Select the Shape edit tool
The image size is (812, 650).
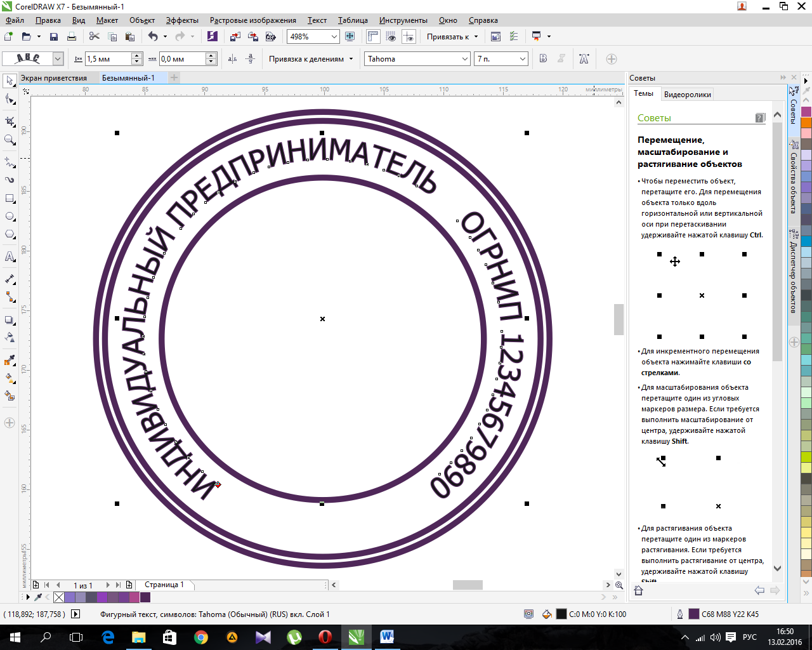10,100
